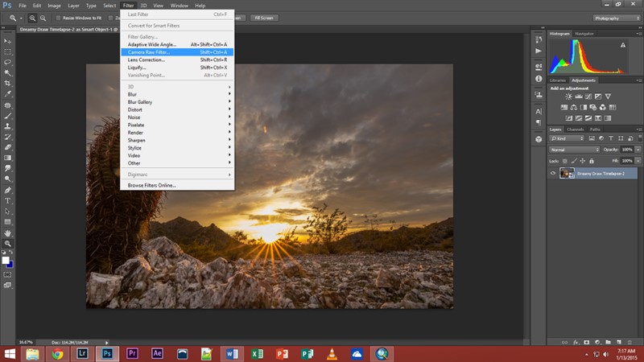
Task: Add a Brightness/Contrast adjustment
Action: 569,97
